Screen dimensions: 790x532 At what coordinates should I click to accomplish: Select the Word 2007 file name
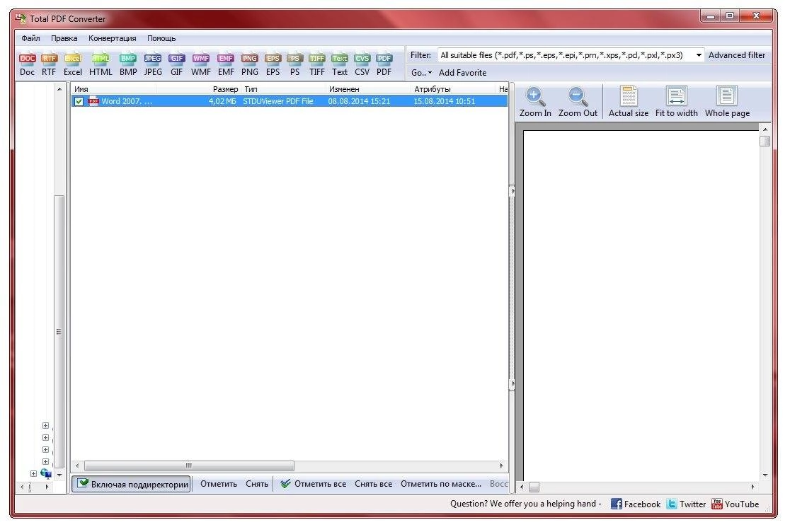tap(127, 101)
